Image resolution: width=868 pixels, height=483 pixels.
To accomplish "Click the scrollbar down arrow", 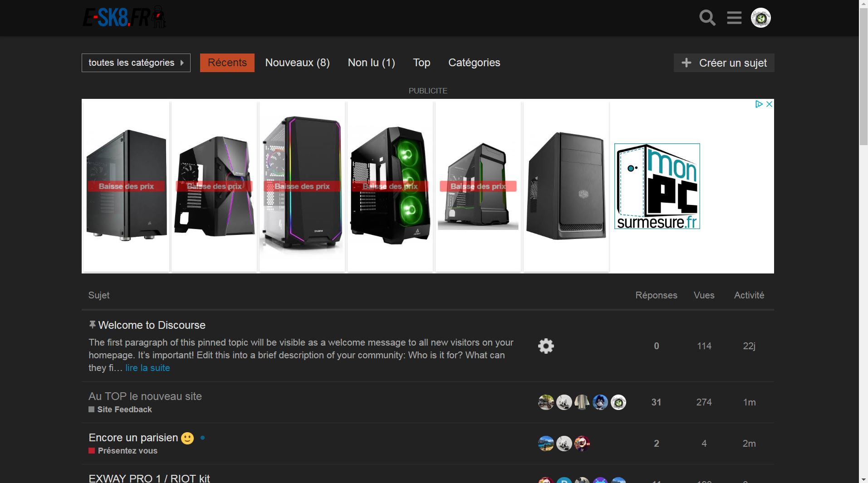I will point(863,479).
